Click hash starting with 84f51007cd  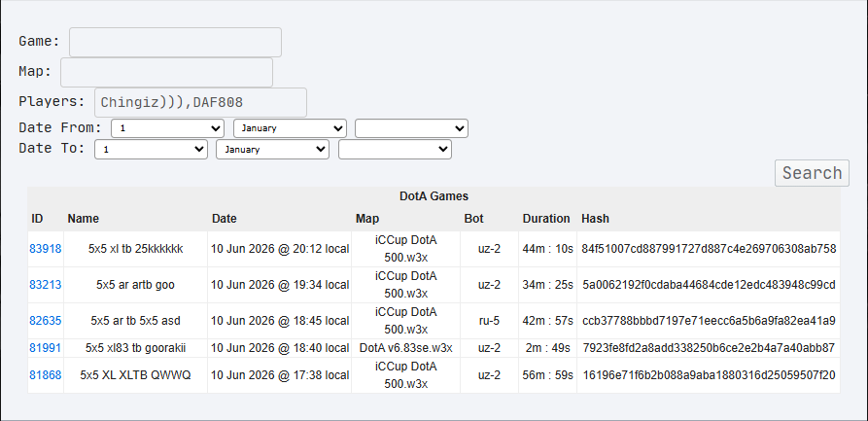point(709,249)
